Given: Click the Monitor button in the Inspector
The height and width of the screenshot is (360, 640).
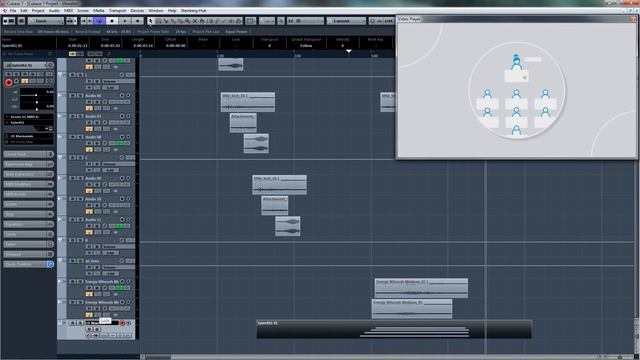Looking at the screenshot, I should tap(17, 81).
